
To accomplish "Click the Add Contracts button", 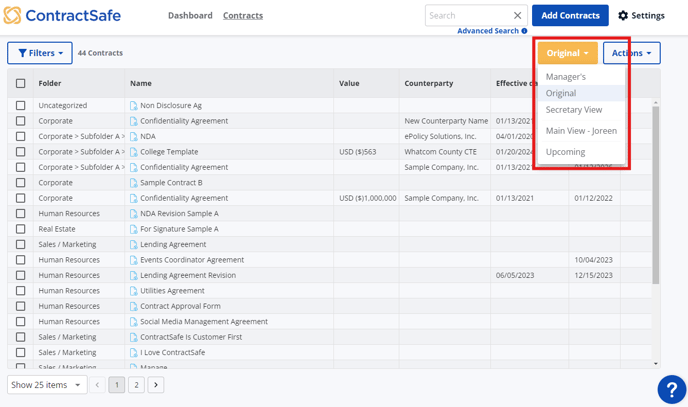I will coord(570,15).
